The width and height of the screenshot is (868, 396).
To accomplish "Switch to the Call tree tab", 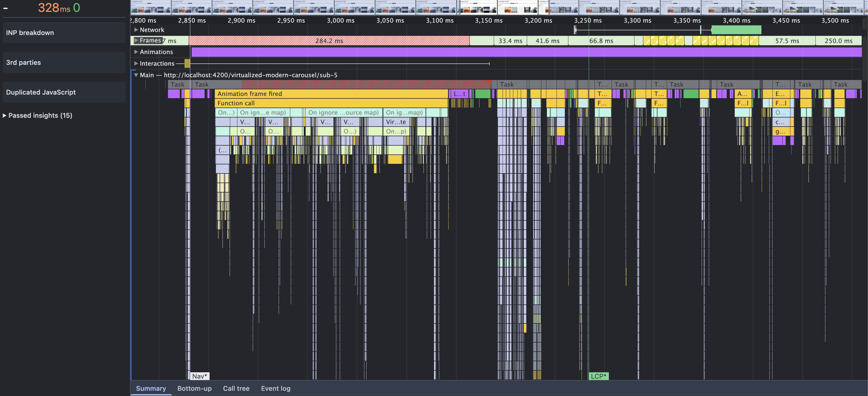I will coord(236,388).
